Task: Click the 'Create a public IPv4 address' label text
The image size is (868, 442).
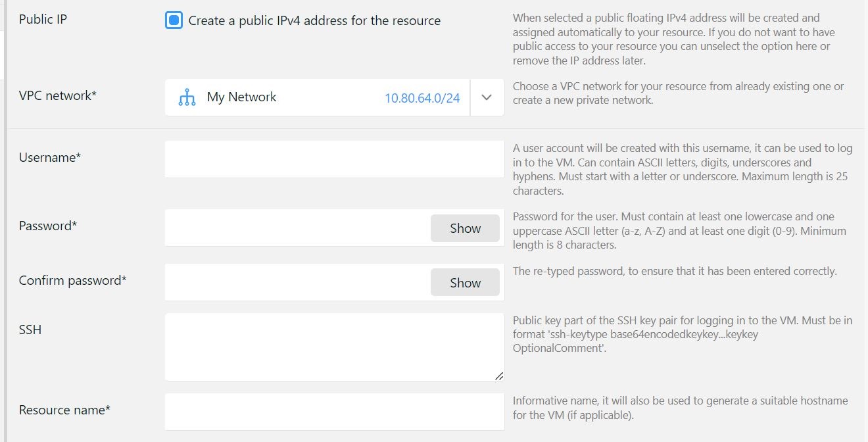Action: pyautogui.click(x=314, y=20)
